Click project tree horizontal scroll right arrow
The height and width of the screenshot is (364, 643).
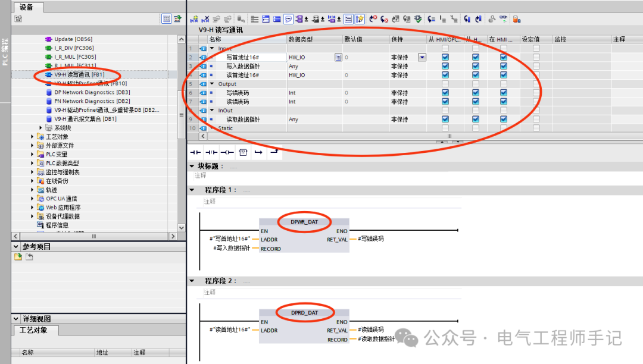click(x=173, y=236)
